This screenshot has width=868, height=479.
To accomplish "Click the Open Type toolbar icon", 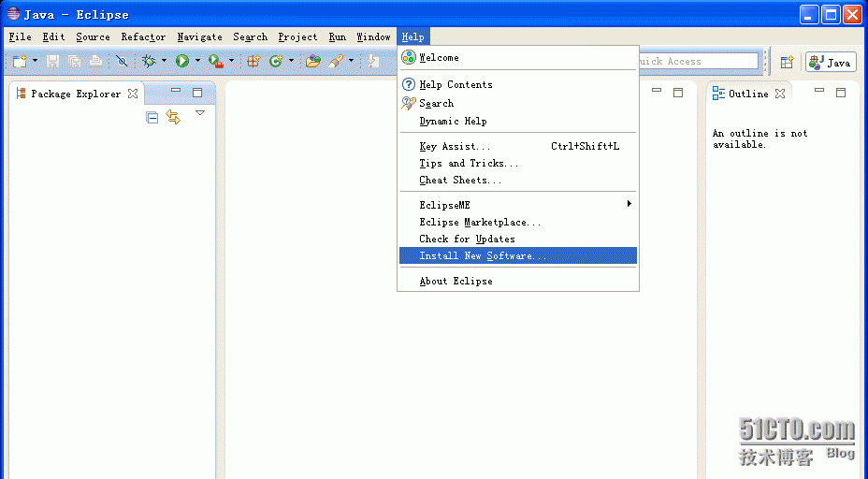I will 313,61.
